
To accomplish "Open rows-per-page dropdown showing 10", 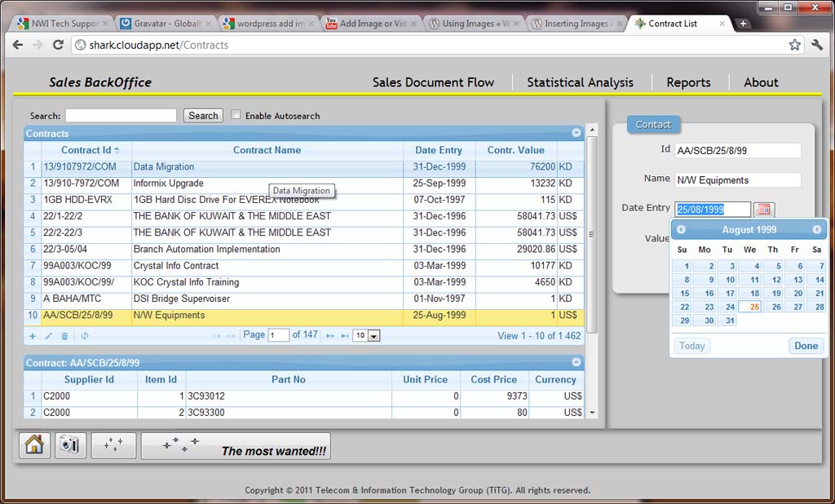I will 367,335.
